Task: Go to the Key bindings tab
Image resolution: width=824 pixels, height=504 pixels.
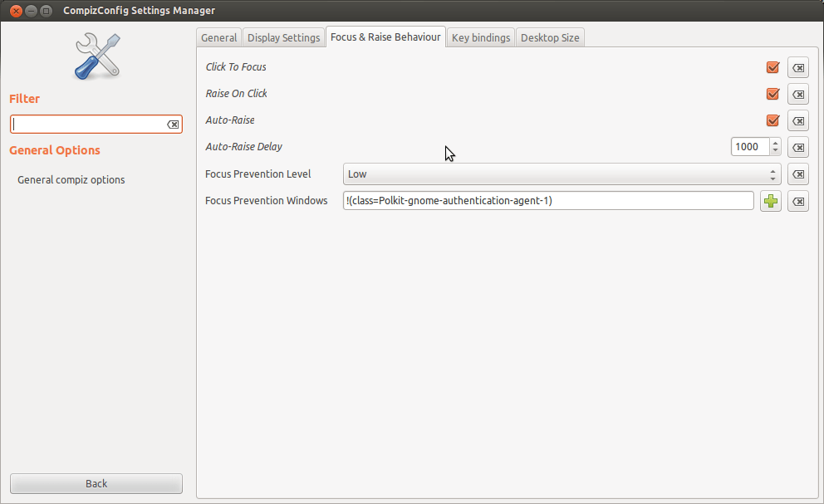Action: point(481,38)
